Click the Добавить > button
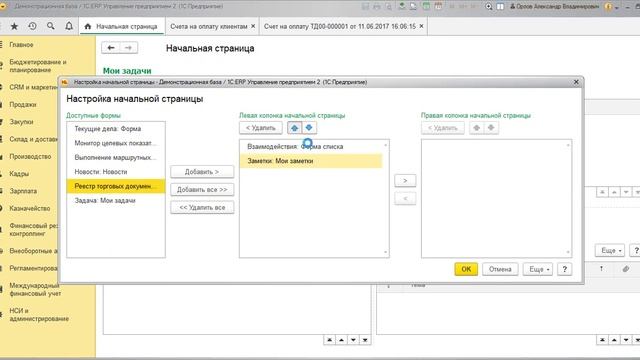The height and width of the screenshot is (360, 640). [x=202, y=172]
